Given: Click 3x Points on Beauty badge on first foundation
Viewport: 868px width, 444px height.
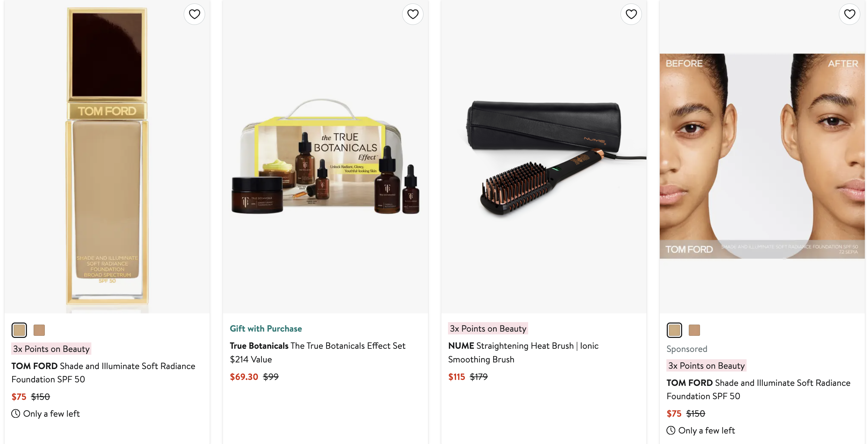Looking at the screenshot, I should pos(51,349).
